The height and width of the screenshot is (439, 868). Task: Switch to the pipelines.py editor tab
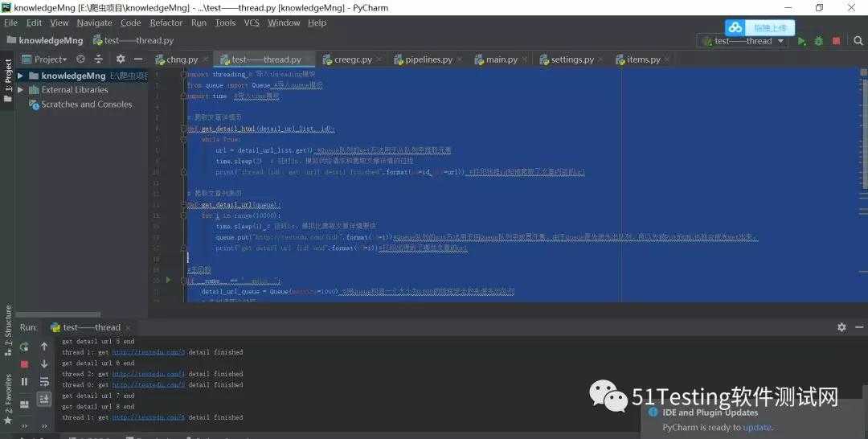[428, 59]
